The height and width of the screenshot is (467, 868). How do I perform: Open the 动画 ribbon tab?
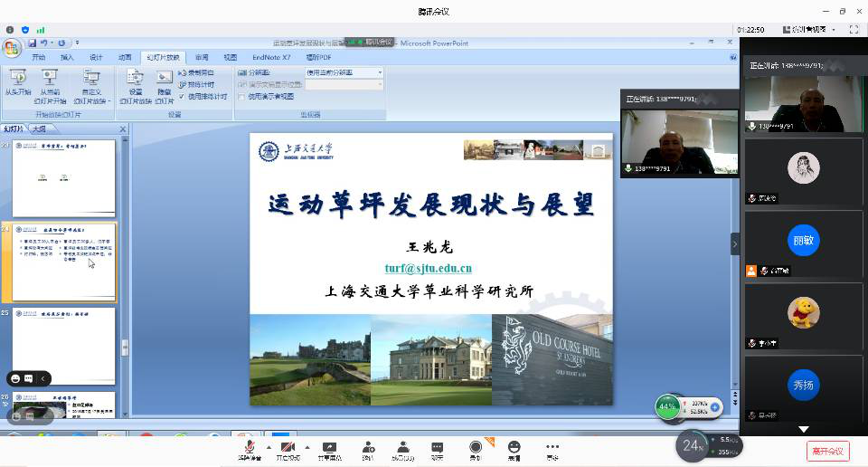pos(125,56)
